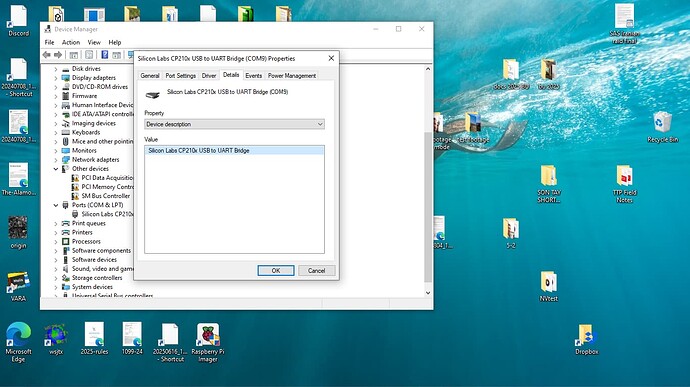Screen dimensions: 690x387
Task: Switch to the Driver tab
Action: [x=209, y=76]
